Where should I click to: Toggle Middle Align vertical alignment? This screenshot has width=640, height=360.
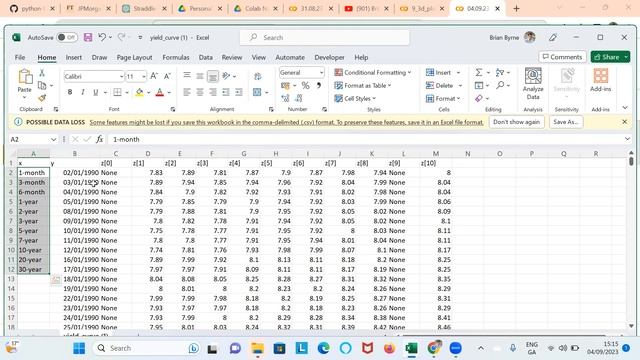coord(200,76)
